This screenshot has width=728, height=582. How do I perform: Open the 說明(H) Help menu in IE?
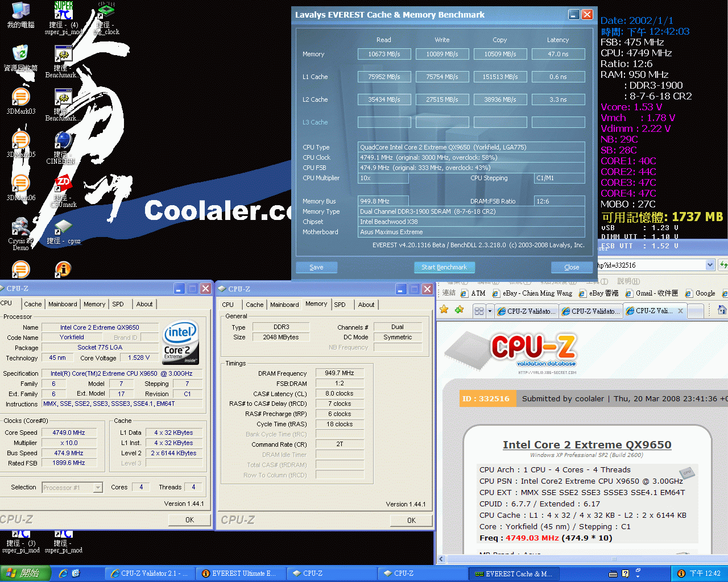click(x=628, y=281)
